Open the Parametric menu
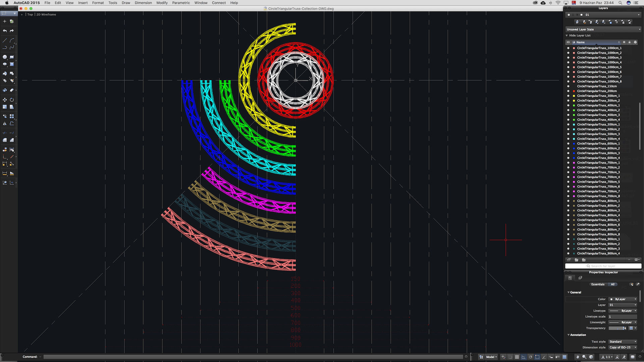Image resolution: width=644 pixels, height=362 pixels. (x=181, y=3)
